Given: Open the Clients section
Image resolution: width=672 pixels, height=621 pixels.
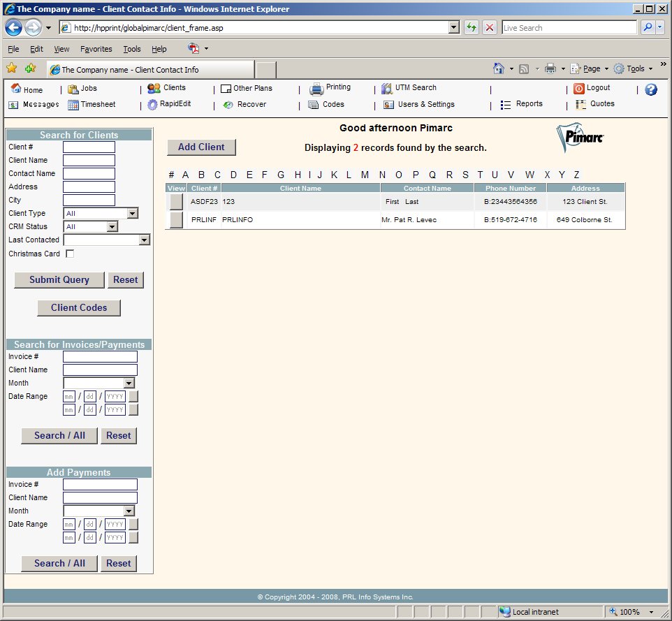Looking at the screenshot, I should 166,88.
